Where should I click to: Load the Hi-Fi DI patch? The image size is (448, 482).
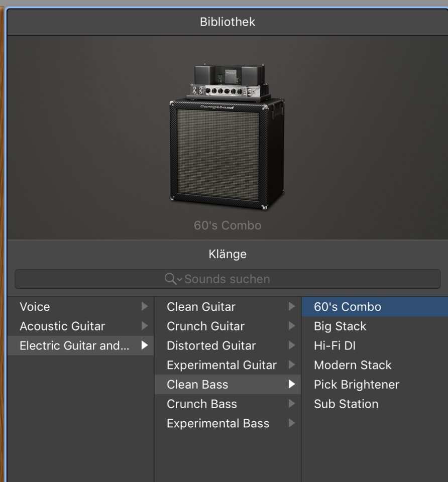(x=334, y=345)
